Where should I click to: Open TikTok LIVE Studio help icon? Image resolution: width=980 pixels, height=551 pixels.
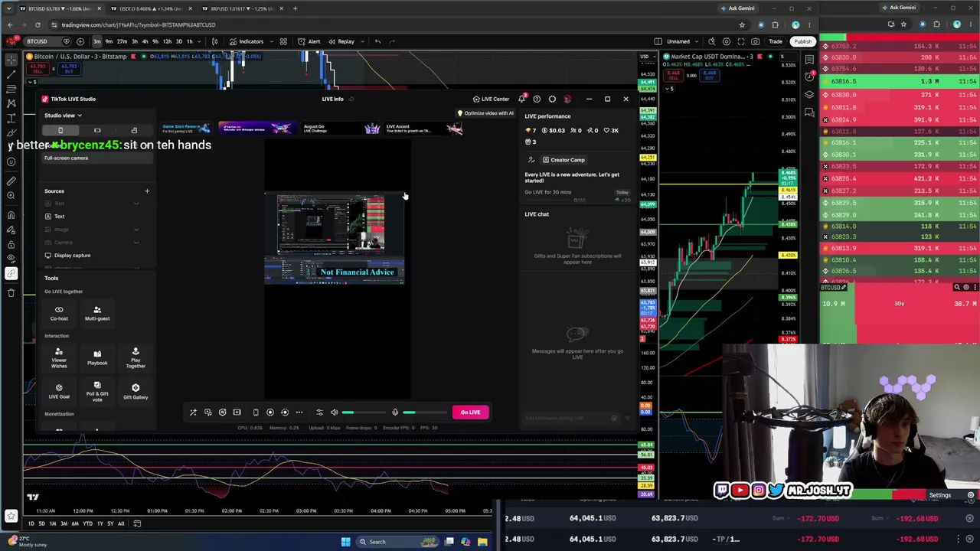[x=537, y=99]
